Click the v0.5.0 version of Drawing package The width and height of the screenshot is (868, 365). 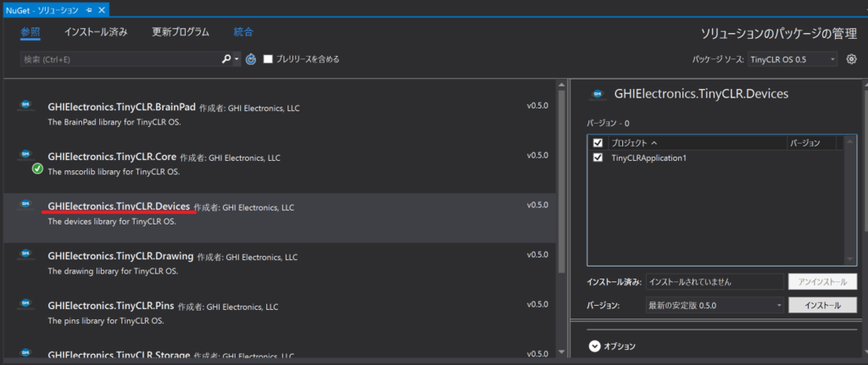(x=537, y=255)
